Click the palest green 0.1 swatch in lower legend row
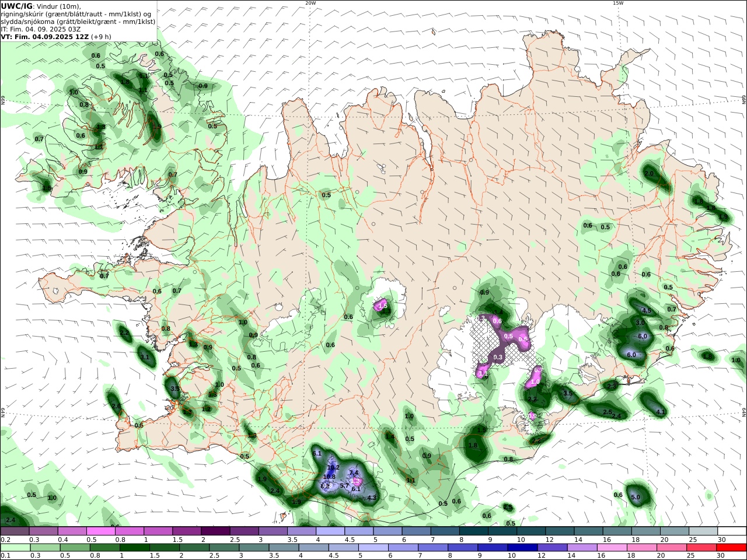 tap(16, 547)
